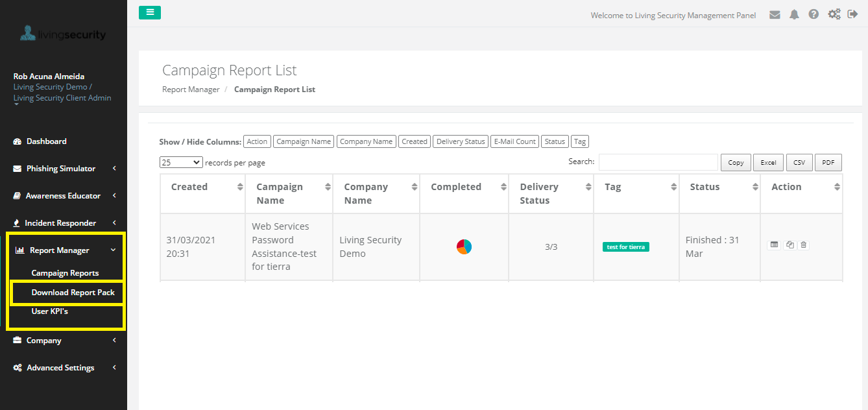This screenshot has width=868, height=410.
Task: Toggle Action column visibility
Action: tap(257, 141)
